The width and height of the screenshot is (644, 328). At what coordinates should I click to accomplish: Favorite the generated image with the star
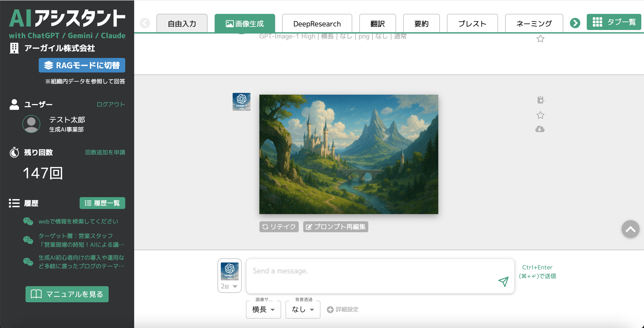click(x=540, y=115)
